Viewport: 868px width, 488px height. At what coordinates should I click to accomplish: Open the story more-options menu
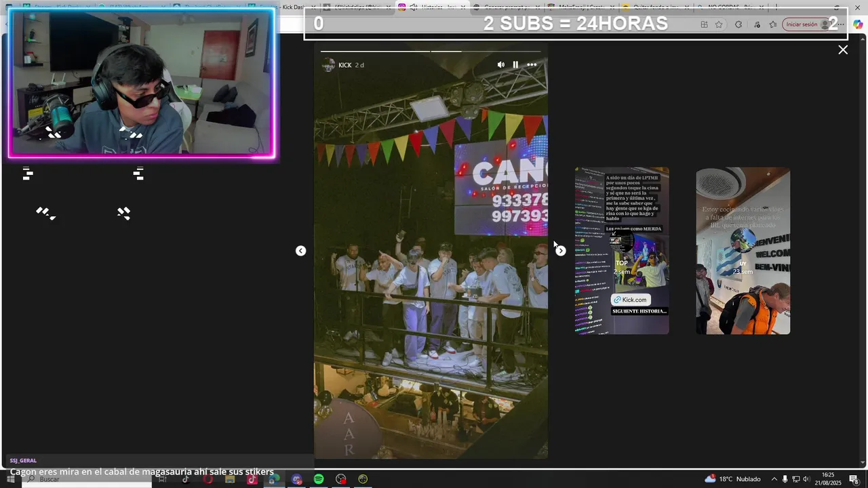tap(532, 65)
